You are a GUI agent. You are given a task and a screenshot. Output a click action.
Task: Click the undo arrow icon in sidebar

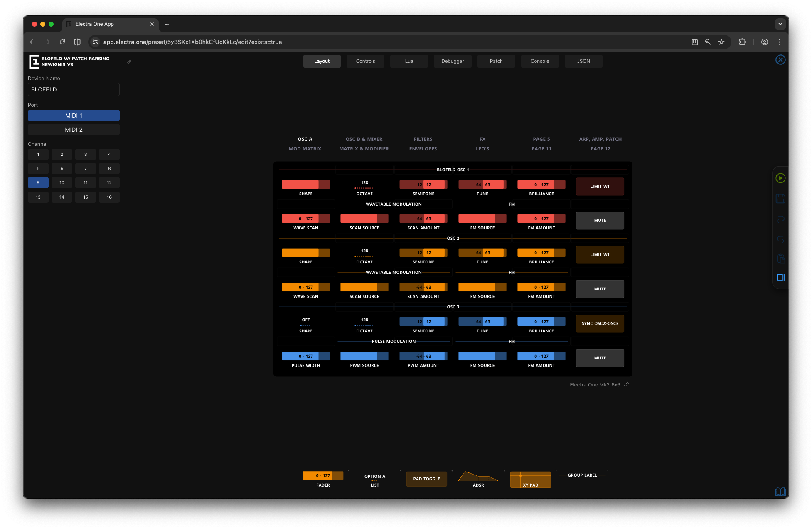[780, 219]
